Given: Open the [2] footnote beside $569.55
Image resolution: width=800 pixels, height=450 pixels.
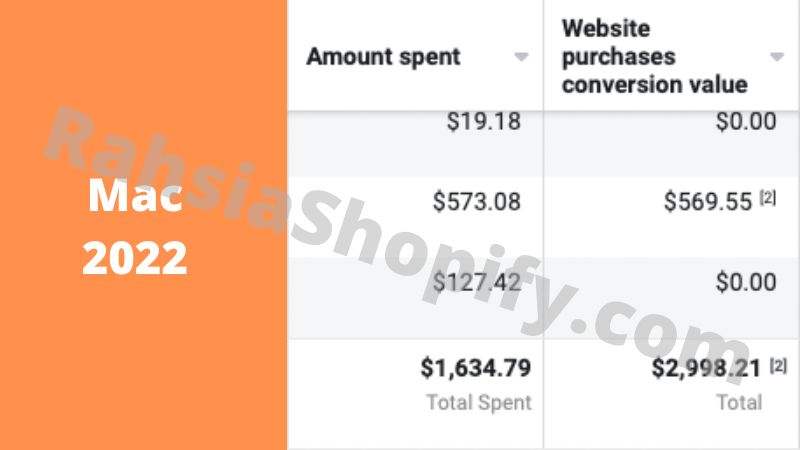Looking at the screenshot, I should [x=768, y=200].
